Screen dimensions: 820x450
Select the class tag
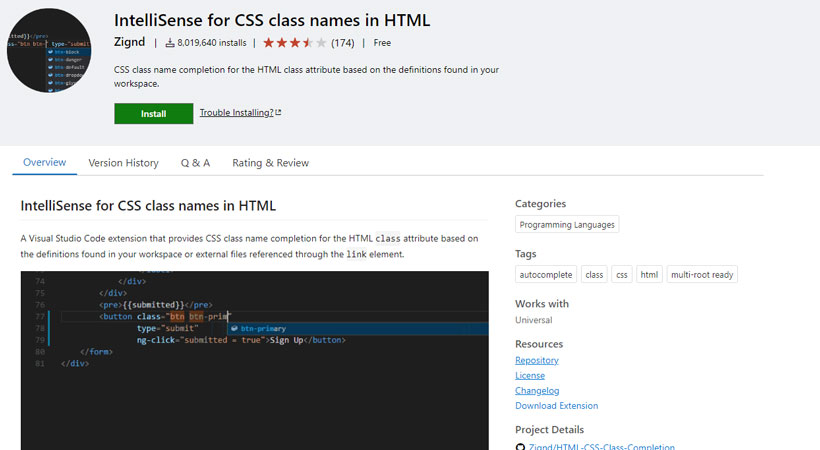(594, 275)
